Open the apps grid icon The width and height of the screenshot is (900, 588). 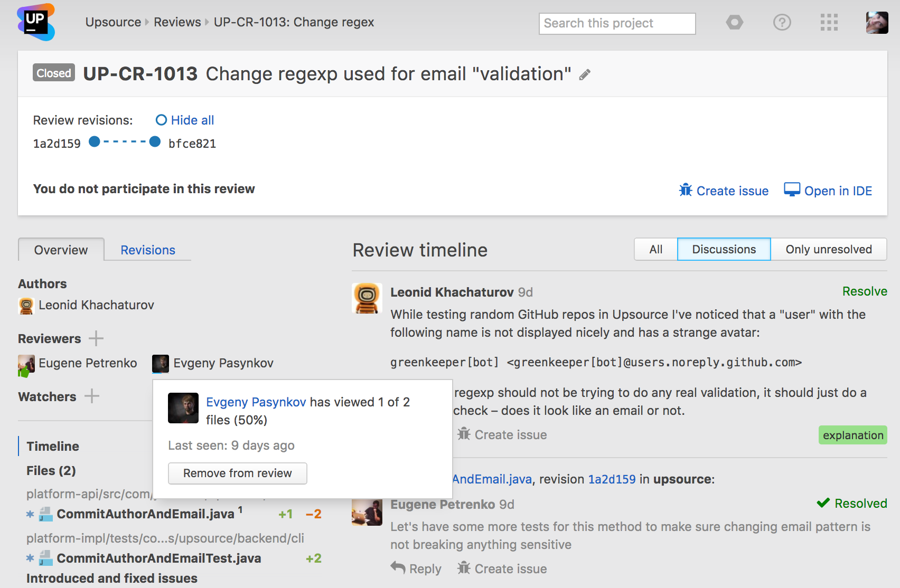pyautogui.click(x=829, y=22)
